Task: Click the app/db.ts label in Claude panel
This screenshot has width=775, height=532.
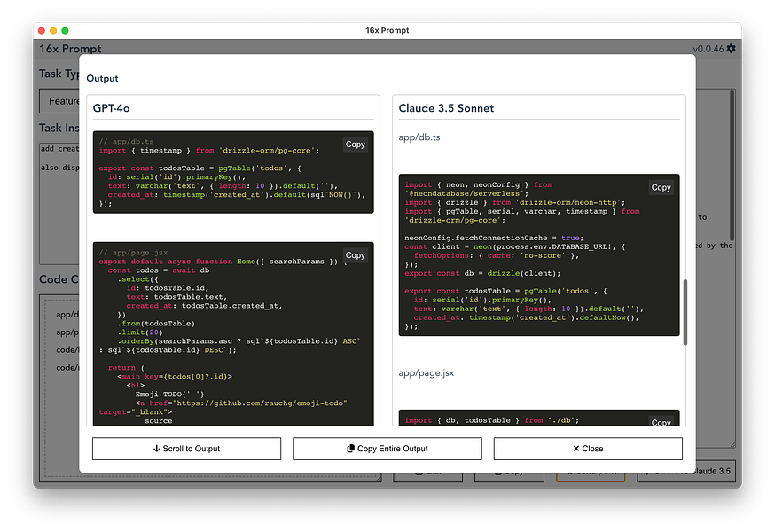Action: (419, 137)
